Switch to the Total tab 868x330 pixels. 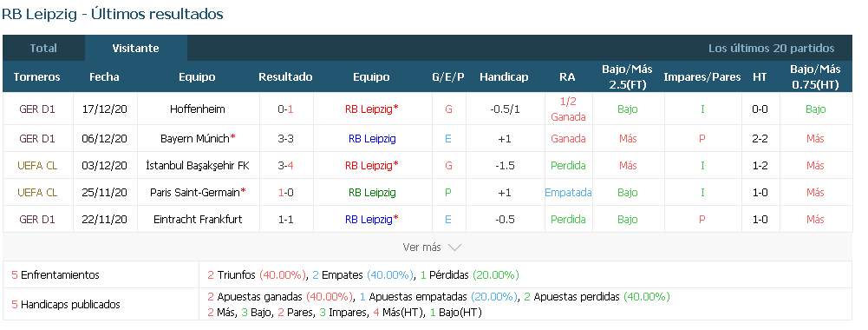click(43, 49)
